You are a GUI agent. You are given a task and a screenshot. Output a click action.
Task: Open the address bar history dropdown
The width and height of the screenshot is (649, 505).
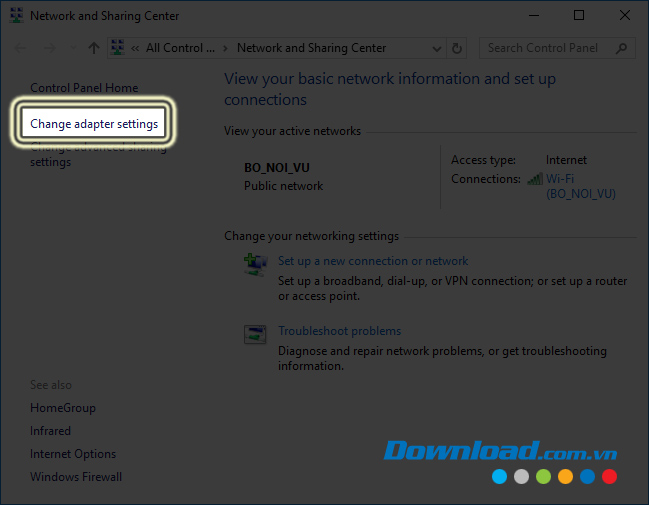coord(437,48)
